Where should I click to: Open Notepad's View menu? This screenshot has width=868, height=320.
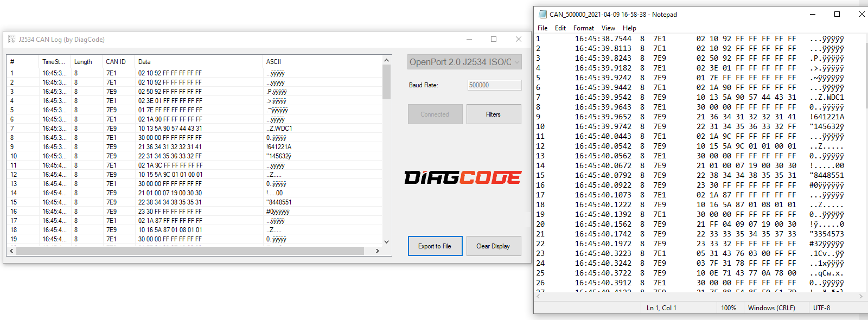pyautogui.click(x=608, y=28)
